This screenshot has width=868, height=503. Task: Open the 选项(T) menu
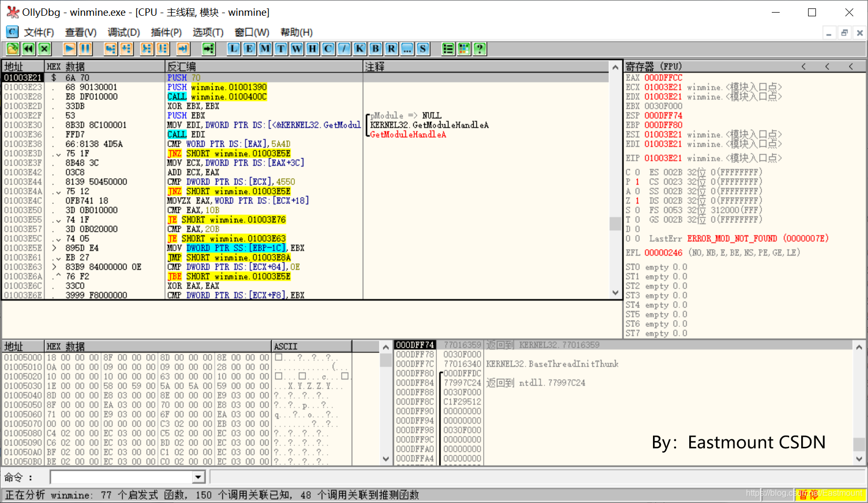pos(208,33)
